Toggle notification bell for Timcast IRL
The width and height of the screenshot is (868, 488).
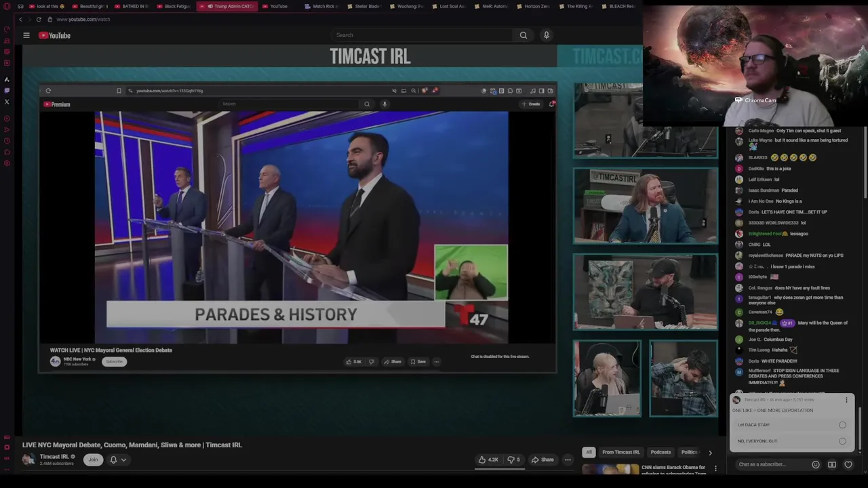pos(113,460)
